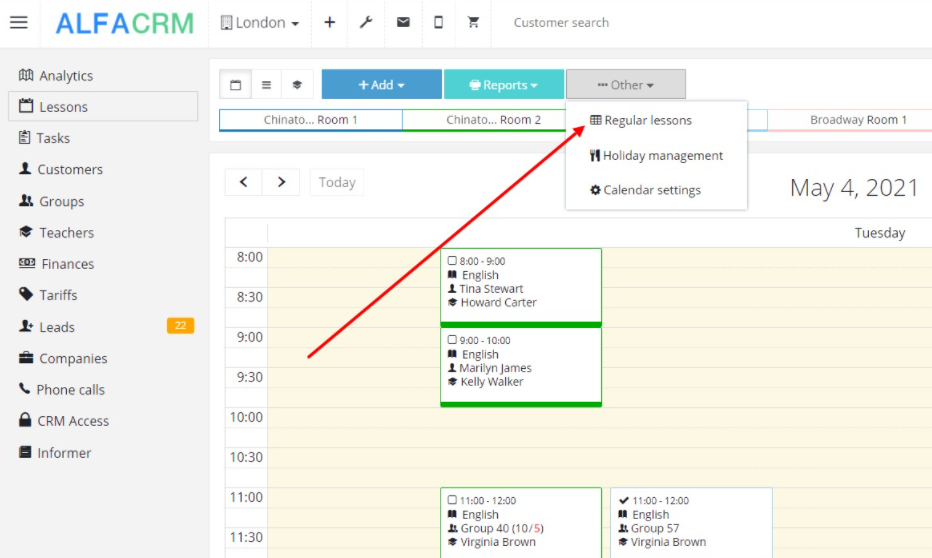The width and height of the screenshot is (932, 558).
Task: Choose Calendar settings from menu
Action: (646, 190)
